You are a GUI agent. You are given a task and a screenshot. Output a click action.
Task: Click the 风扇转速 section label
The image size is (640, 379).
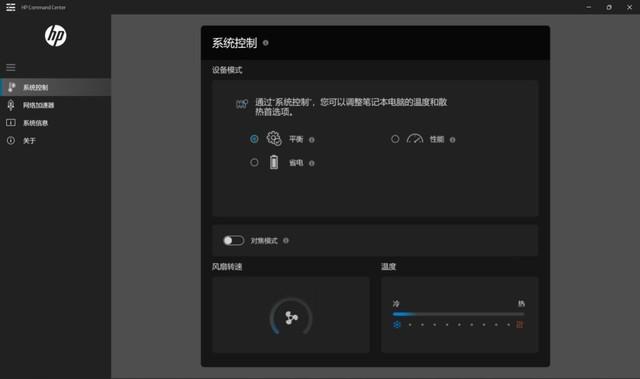227,267
